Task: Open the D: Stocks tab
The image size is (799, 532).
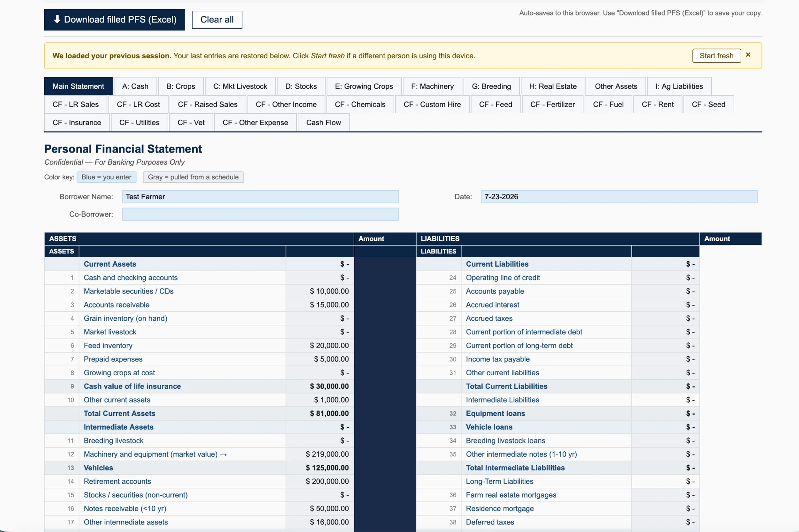Action: (x=301, y=86)
